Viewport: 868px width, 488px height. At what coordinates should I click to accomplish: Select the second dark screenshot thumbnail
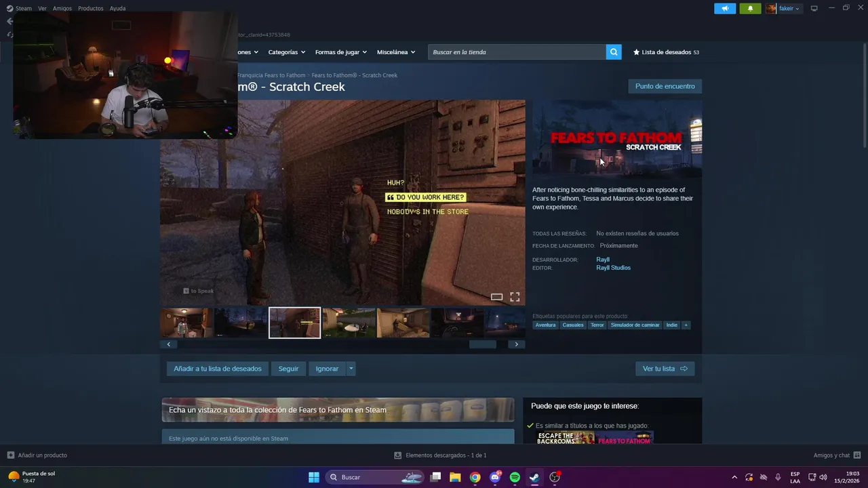(241, 323)
